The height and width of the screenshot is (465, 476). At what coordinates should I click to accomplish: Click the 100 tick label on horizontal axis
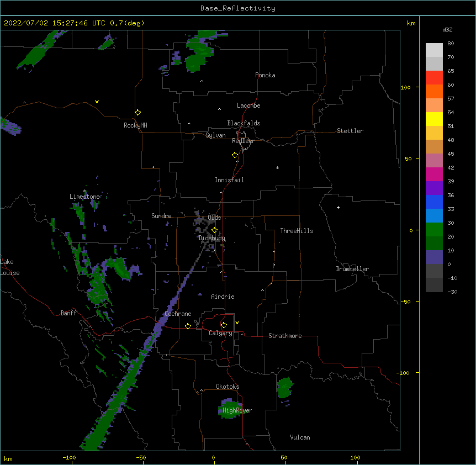[356, 458]
